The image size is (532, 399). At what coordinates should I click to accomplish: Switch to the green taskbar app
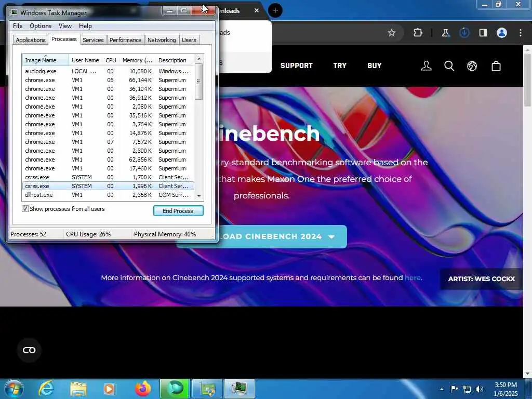(x=175, y=389)
